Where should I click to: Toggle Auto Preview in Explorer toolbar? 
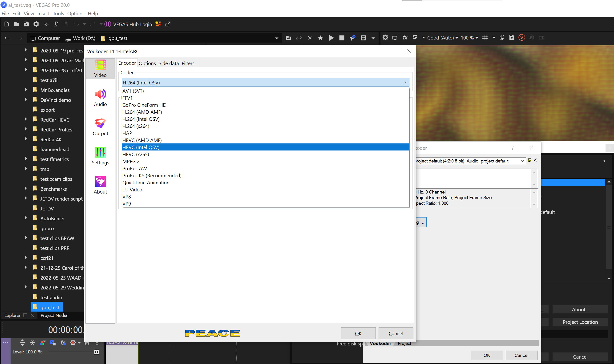(352, 38)
